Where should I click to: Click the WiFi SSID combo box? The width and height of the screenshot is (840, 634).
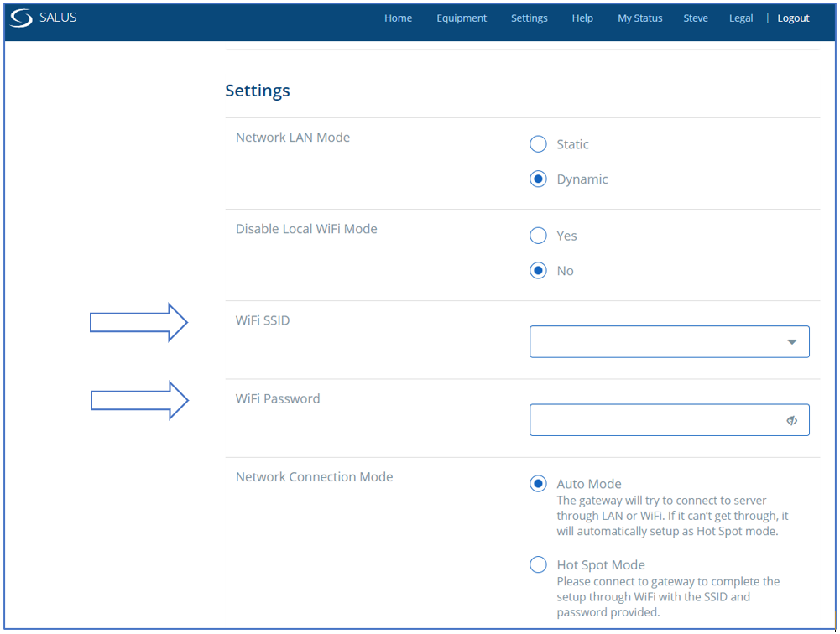coord(669,341)
